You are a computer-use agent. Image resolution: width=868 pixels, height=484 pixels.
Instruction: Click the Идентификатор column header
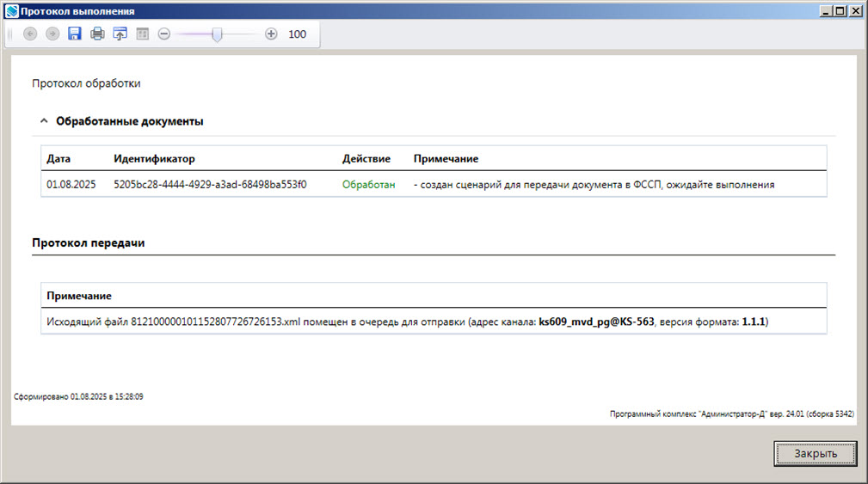154,159
